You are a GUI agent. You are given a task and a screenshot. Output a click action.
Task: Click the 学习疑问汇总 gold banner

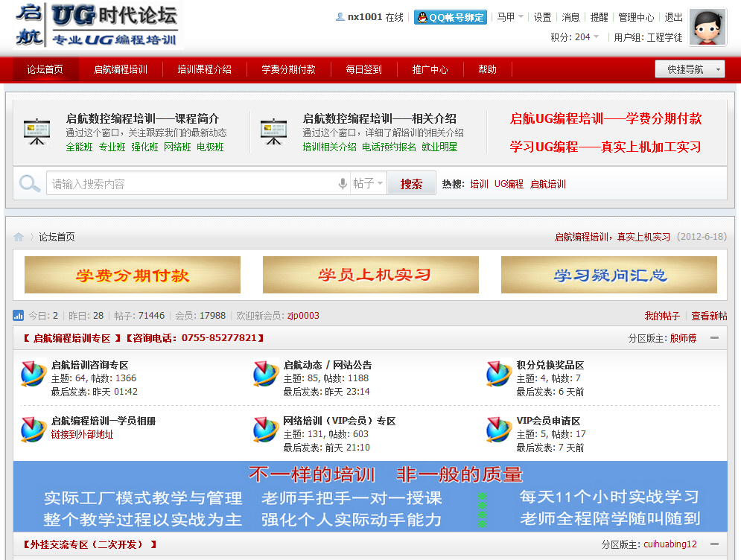609,275
